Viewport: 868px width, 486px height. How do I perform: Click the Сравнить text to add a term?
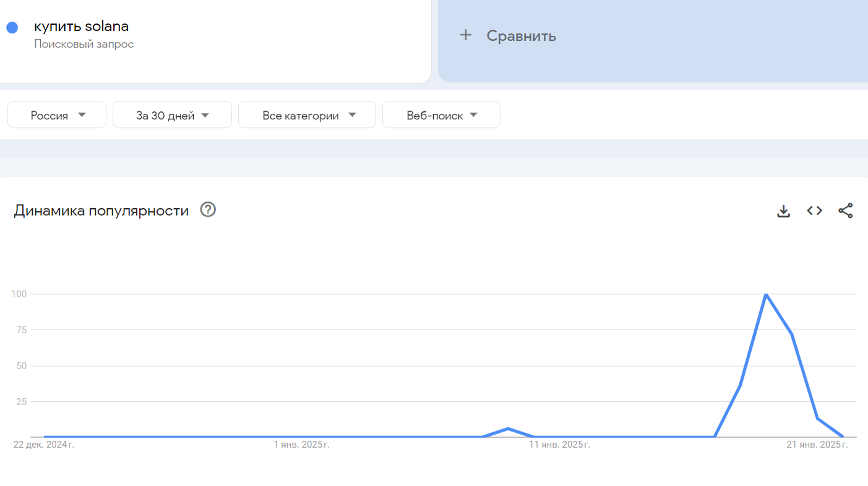click(521, 36)
